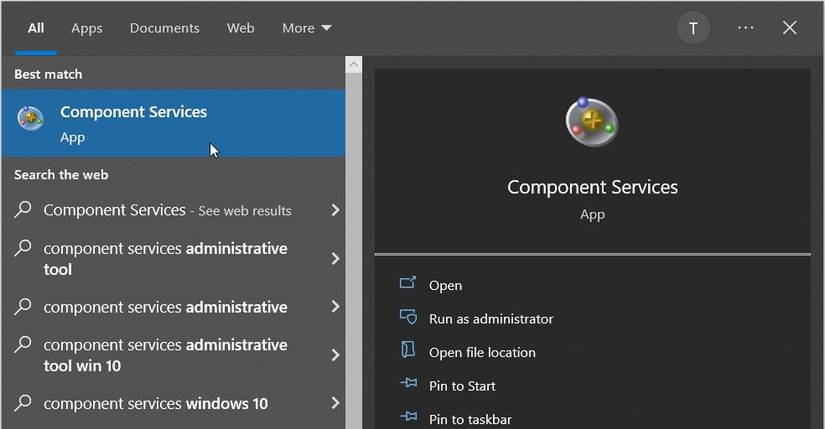
Task: Expand the 'component services windows 10' suggestion arrow
Action: point(335,404)
